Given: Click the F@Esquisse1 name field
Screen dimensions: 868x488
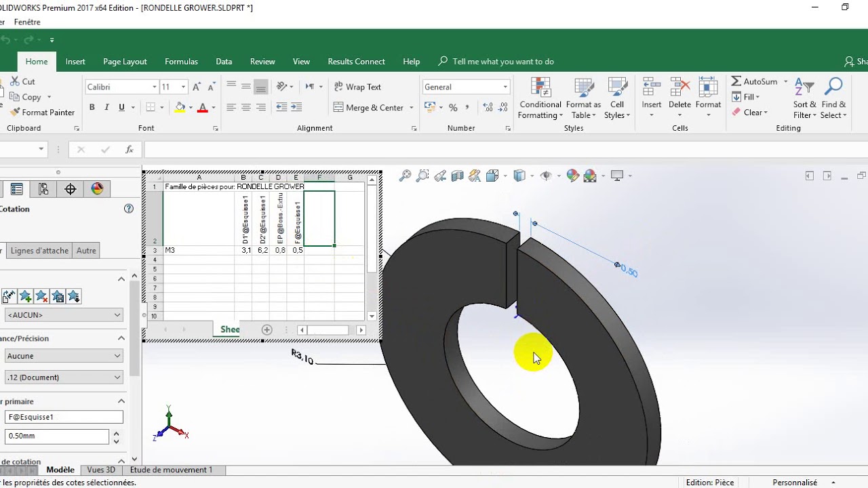Looking at the screenshot, I should tap(64, 418).
